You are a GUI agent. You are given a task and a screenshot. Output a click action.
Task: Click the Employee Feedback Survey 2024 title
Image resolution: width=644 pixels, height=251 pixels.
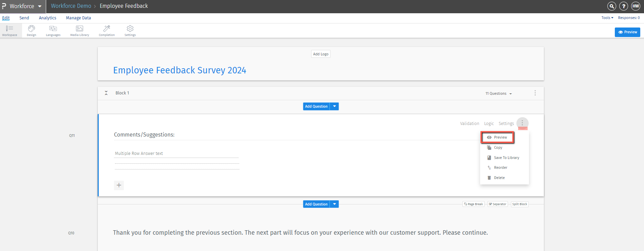click(179, 70)
